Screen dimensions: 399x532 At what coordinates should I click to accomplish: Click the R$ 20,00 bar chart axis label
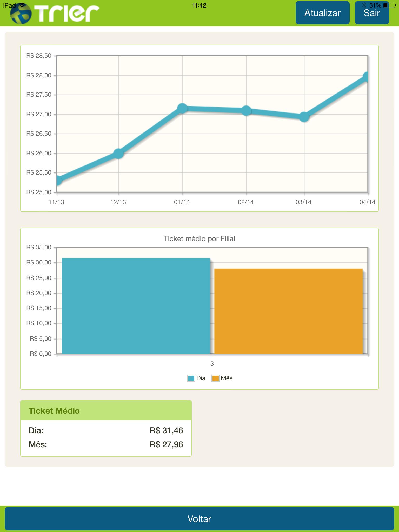[39, 293]
